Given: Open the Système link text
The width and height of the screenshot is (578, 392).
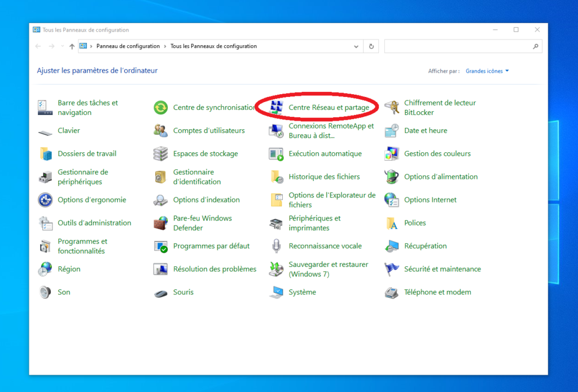Looking at the screenshot, I should pos(303,292).
